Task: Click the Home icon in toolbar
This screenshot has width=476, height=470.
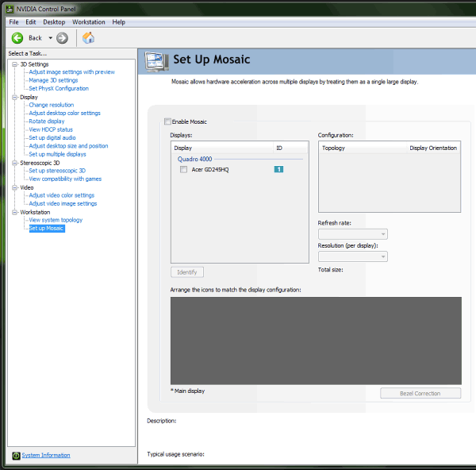Action: click(x=88, y=38)
